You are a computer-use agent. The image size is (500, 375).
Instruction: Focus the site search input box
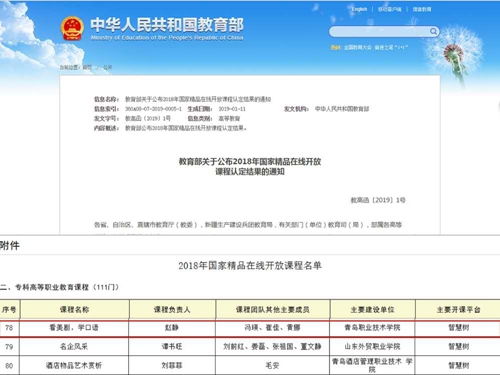click(380, 32)
